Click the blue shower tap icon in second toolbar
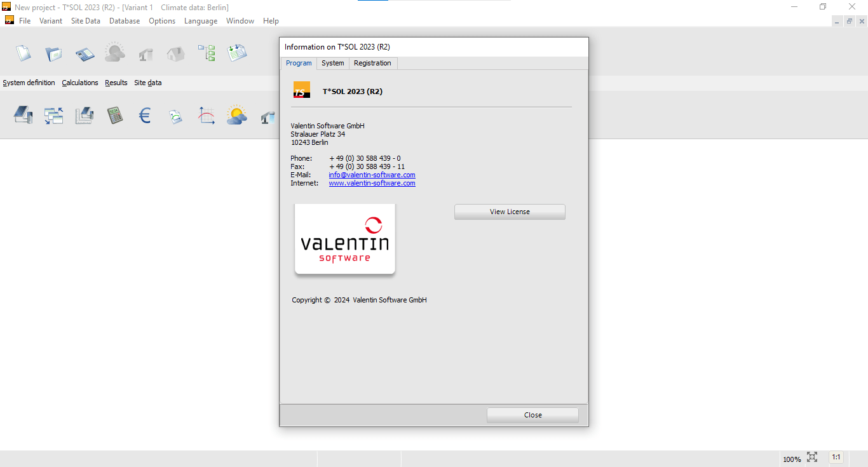This screenshot has height=467, width=868. (x=268, y=117)
